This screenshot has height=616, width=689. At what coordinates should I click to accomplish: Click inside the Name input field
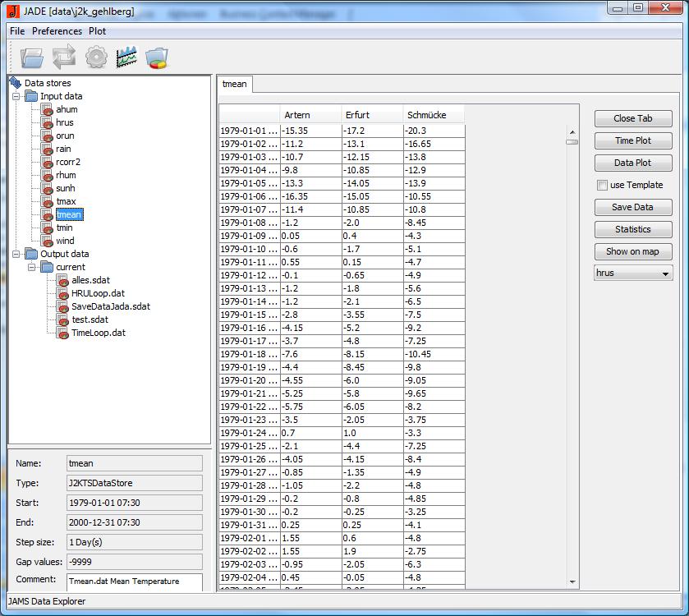tap(133, 462)
